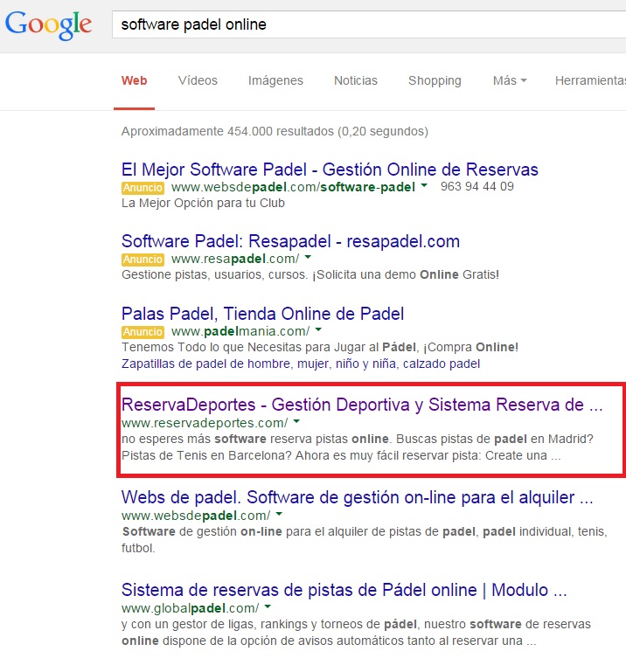Expand dropdown arrow next to websdepadel.com/software-padel

click(424, 186)
